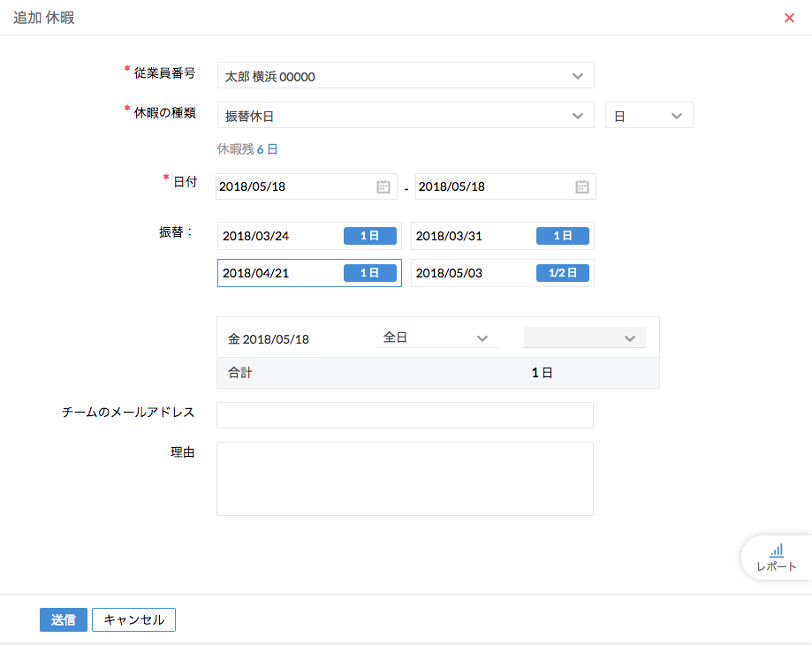Click the team email address field
Viewport: 812px width, 645px height.
point(405,415)
